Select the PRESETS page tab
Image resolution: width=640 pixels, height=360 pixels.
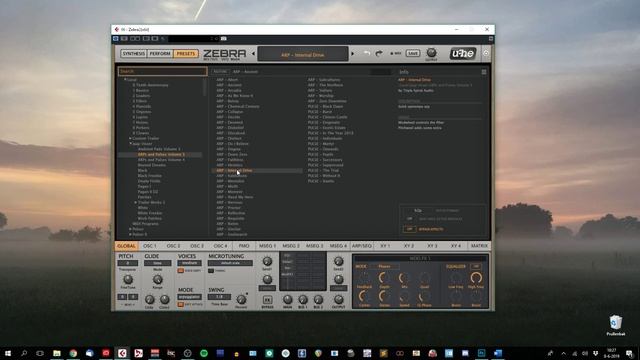tap(186, 53)
